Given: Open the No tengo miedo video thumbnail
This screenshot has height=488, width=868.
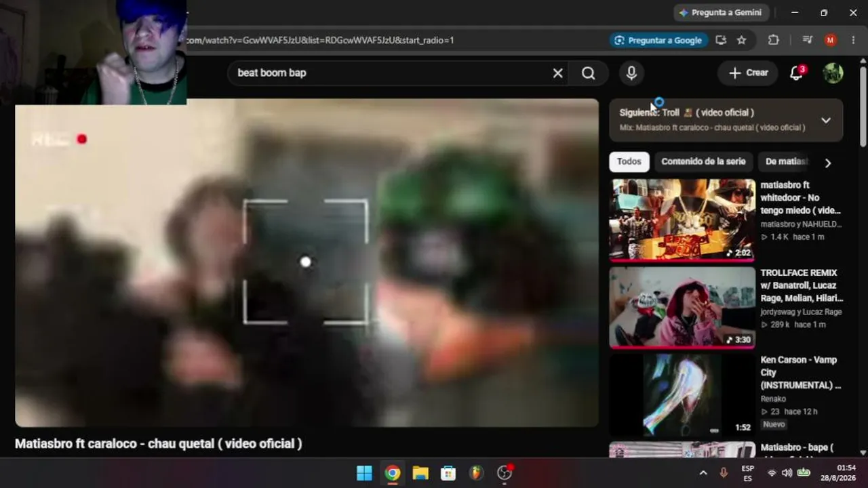Looking at the screenshot, I should click(682, 220).
